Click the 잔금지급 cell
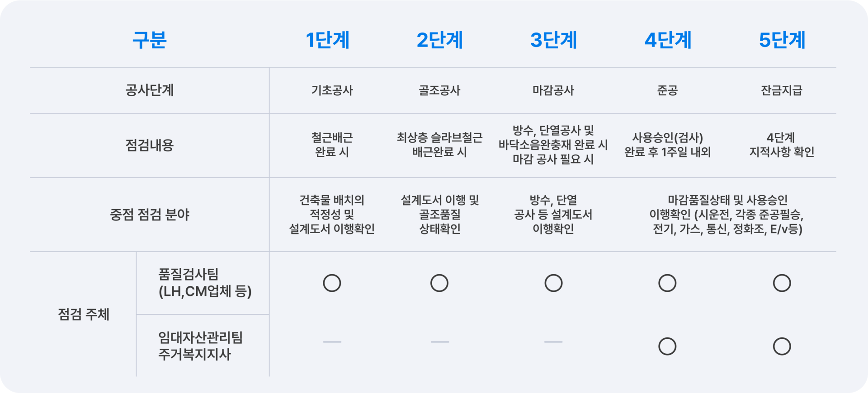868x393 pixels. [782, 90]
